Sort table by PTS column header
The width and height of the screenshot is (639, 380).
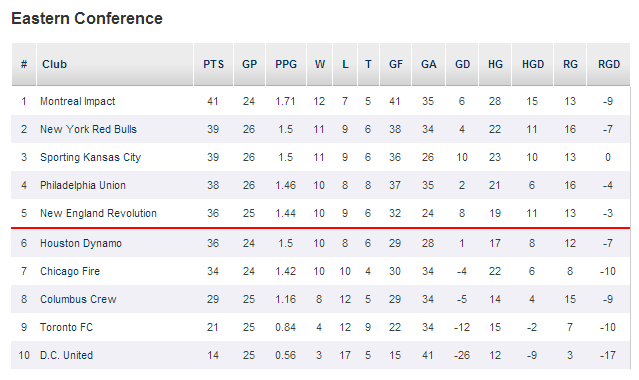click(x=214, y=64)
